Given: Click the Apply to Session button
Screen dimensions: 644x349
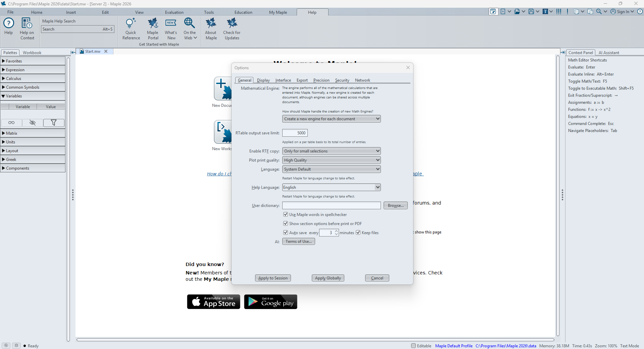Looking at the screenshot, I should pyautogui.click(x=273, y=278).
